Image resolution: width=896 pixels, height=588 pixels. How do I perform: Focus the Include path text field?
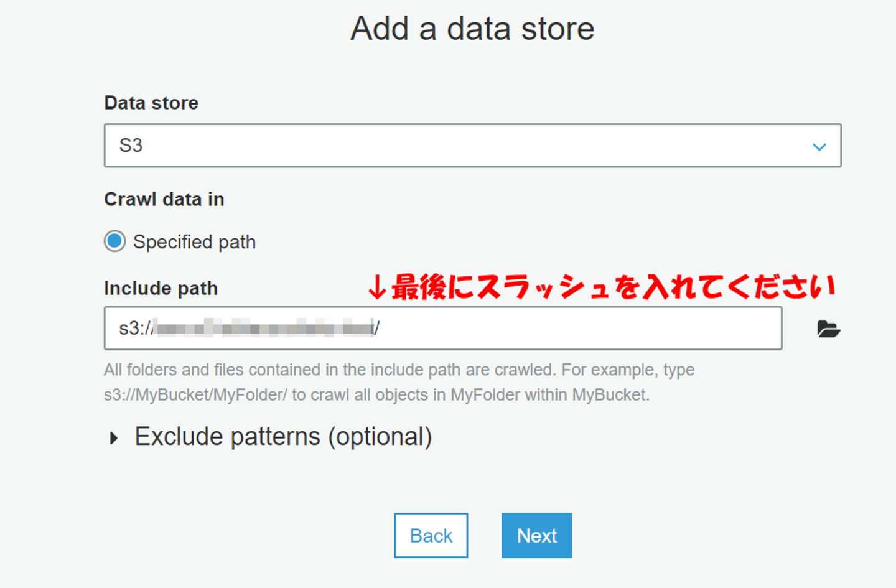[560, 328]
